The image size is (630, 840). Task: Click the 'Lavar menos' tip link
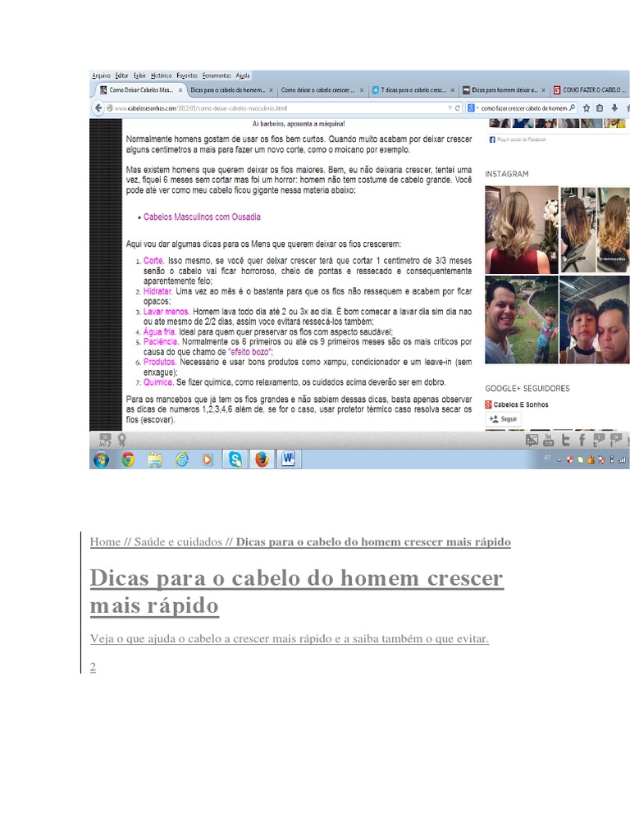click(166, 311)
